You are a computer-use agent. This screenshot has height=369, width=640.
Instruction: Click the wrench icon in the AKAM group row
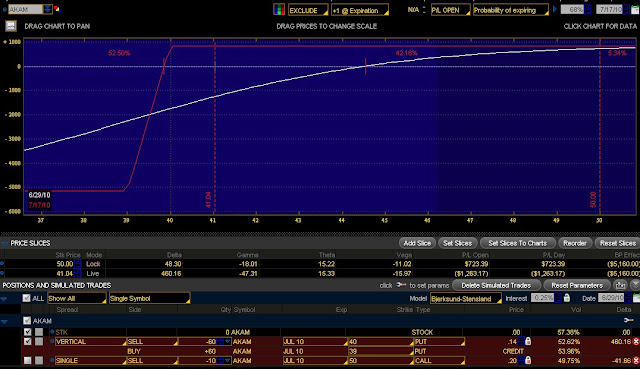tap(629, 320)
